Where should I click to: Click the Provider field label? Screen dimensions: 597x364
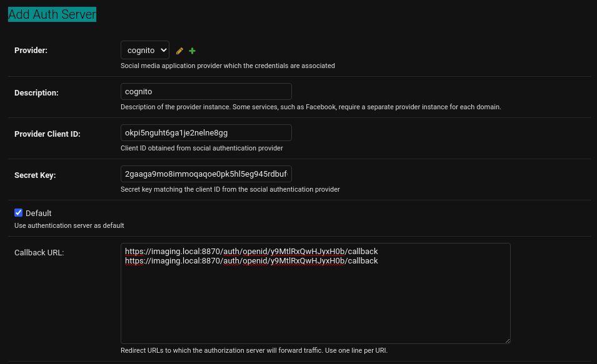[31, 51]
